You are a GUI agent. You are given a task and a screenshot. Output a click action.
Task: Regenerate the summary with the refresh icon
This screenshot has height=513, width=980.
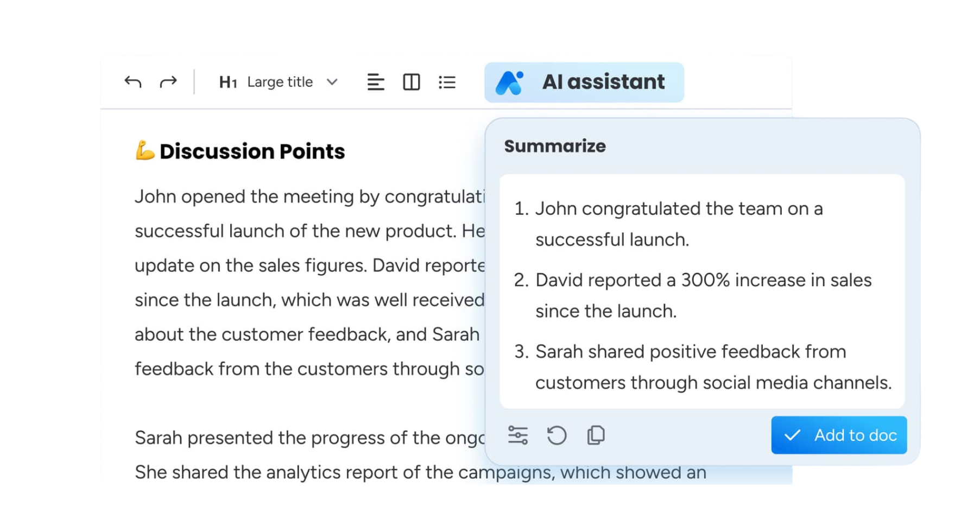[x=557, y=435]
